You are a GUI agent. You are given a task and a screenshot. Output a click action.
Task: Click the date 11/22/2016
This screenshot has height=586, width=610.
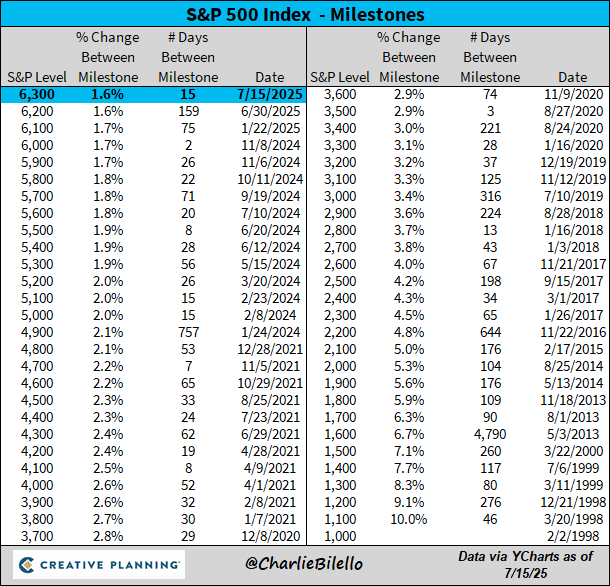[573, 332]
